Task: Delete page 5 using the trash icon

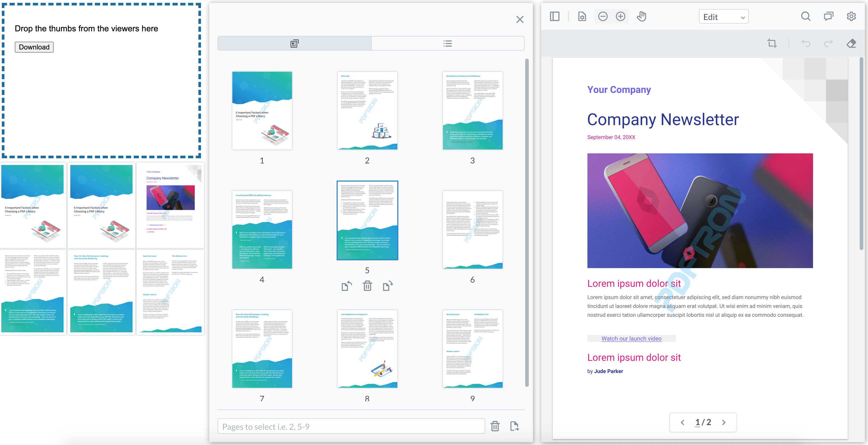Action: [367, 286]
